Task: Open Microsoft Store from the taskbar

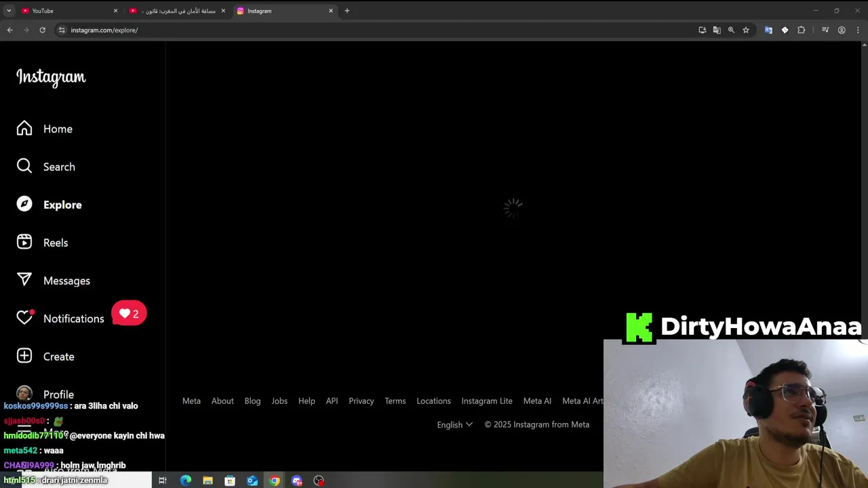Action: coord(230,481)
